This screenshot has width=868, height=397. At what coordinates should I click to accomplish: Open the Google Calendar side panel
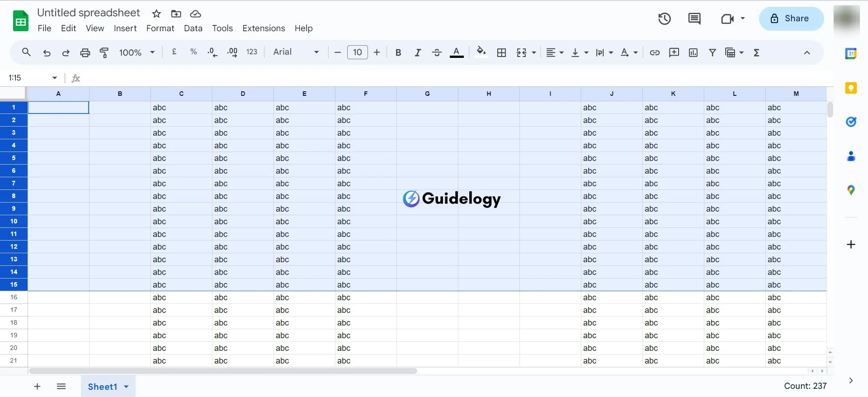851,53
